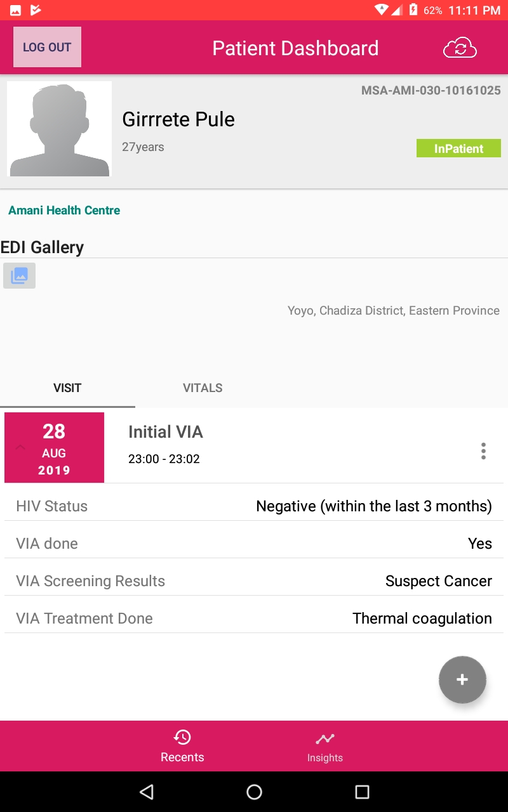Open the Insights chart icon
Screen dimensions: 508x812
[x=324, y=739]
